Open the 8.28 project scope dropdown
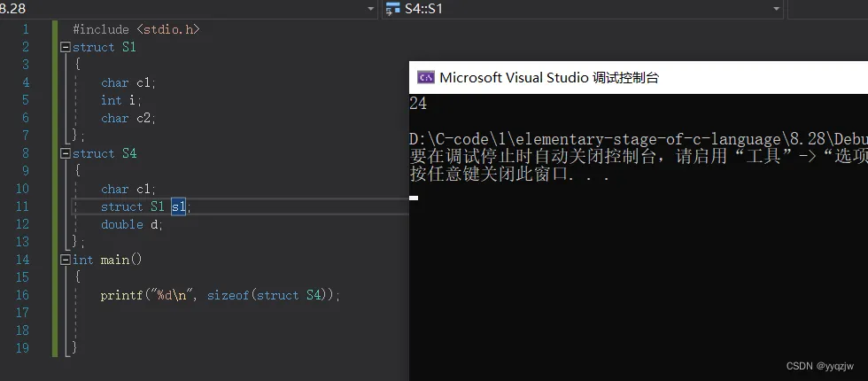This screenshot has width=868, height=381. click(x=371, y=9)
